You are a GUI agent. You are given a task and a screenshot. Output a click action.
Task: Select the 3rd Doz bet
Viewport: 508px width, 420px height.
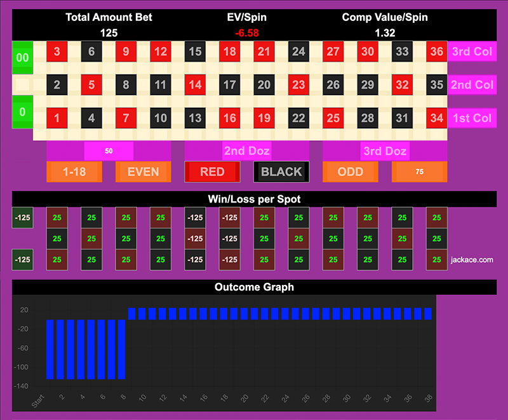click(385, 151)
